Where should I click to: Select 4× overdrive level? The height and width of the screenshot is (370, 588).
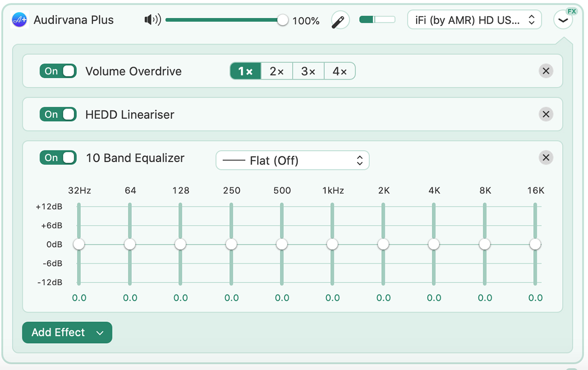(340, 71)
